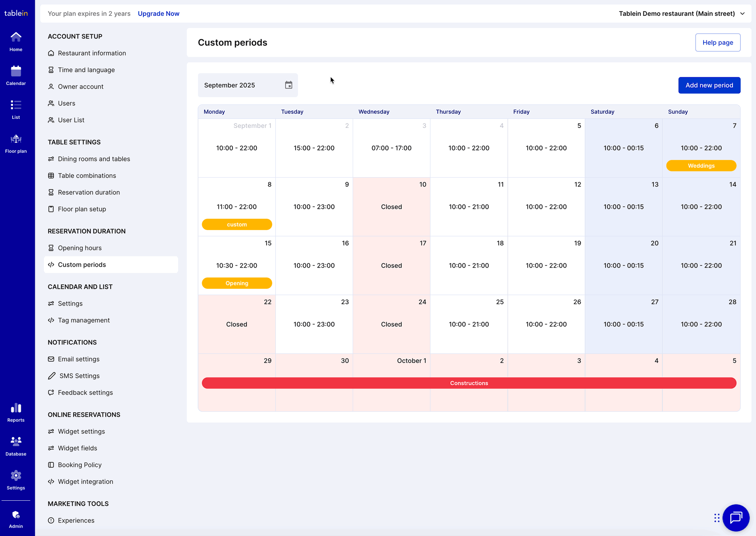
Task: Click the Add new period button
Action: [709, 85]
